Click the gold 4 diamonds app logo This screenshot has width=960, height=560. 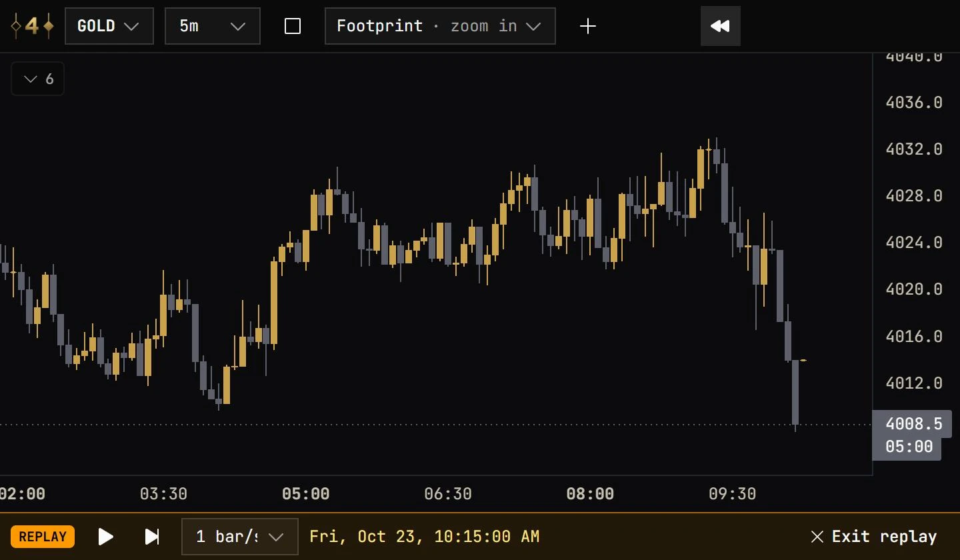point(32,26)
